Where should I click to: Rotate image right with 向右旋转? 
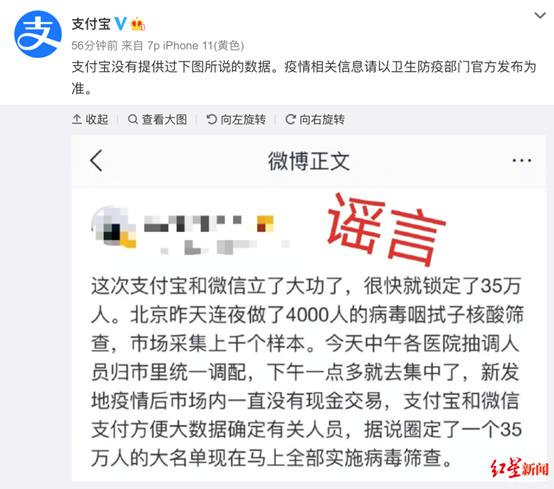point(315,119)
